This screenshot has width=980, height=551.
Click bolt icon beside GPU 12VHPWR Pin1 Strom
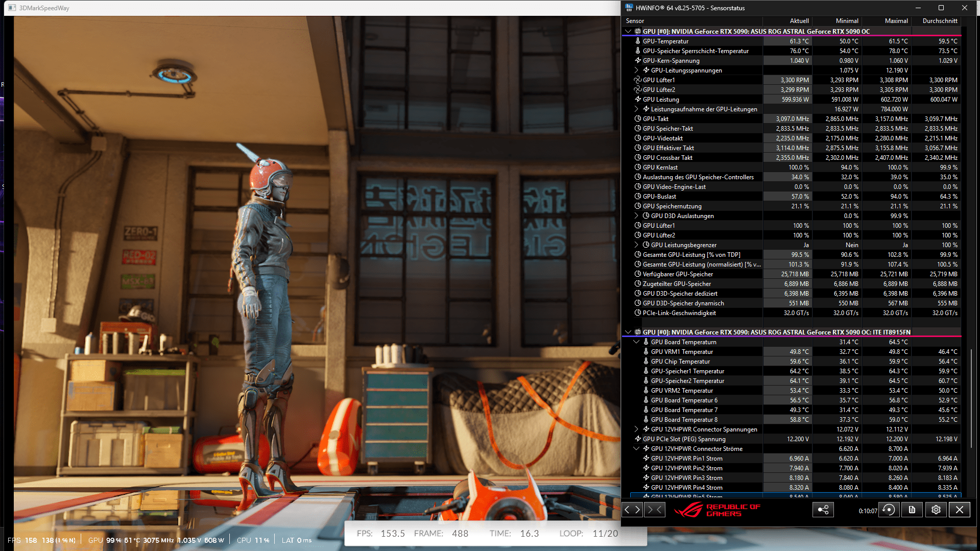coord(646,458)
